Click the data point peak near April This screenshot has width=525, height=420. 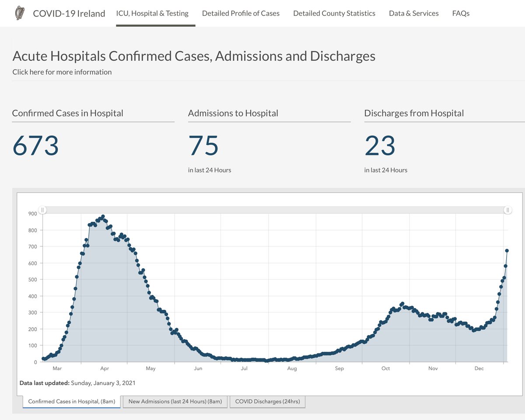[x=103, y=216]
